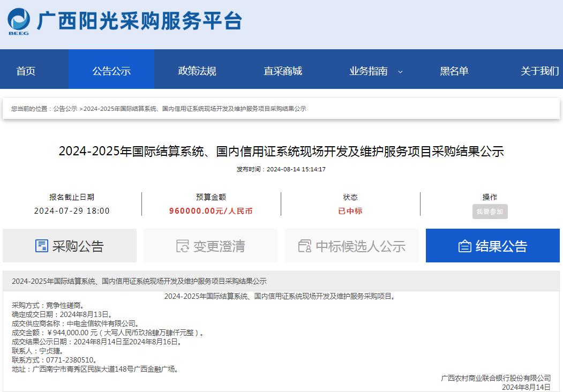Click the 确定成交日期 2024年8月13日 line
Screen dimensions: 563x392
(x=63, y=314)
